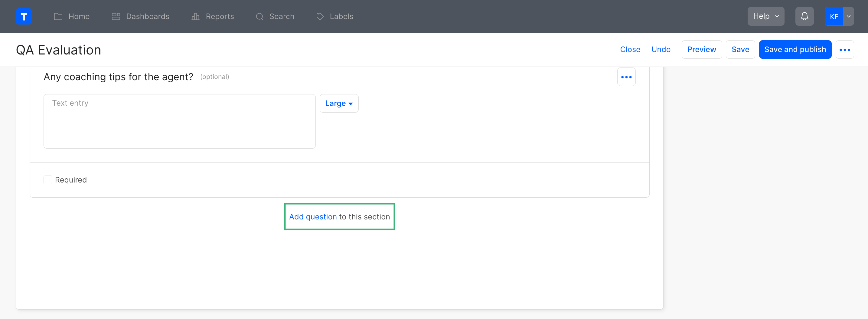Click the blue T app logo
The width and height of the screenshot is (868, 319).
tap(24, 16)
